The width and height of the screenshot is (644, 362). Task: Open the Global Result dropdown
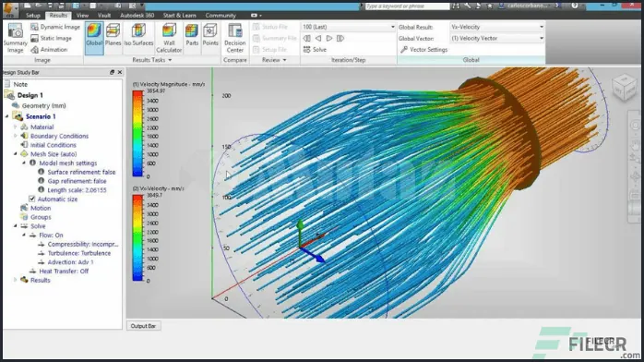point(497,27)
